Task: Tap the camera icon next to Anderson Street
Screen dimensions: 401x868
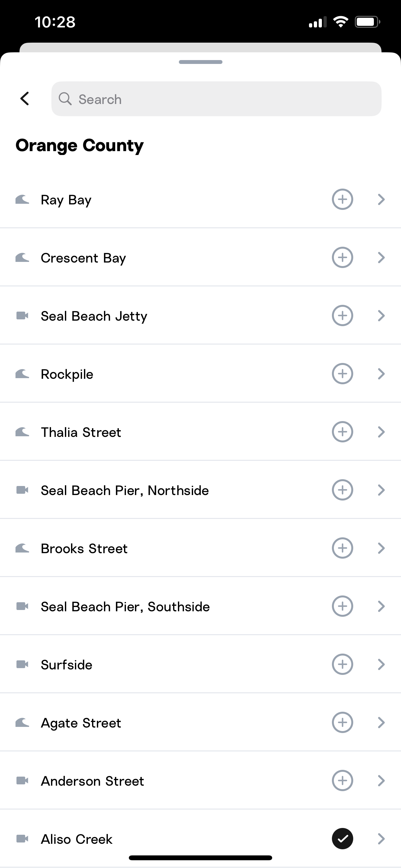Action: point(22,781)
